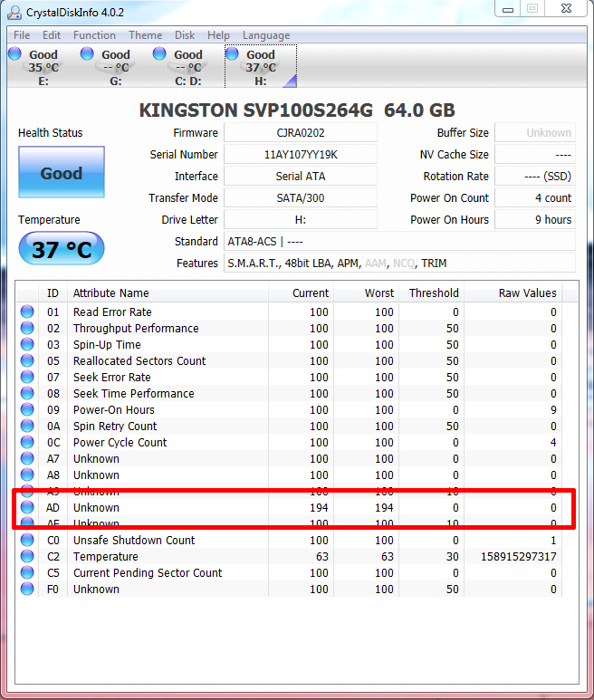
Task: Click the blue orb above drive H:
Action: click(x=232, y=53)
